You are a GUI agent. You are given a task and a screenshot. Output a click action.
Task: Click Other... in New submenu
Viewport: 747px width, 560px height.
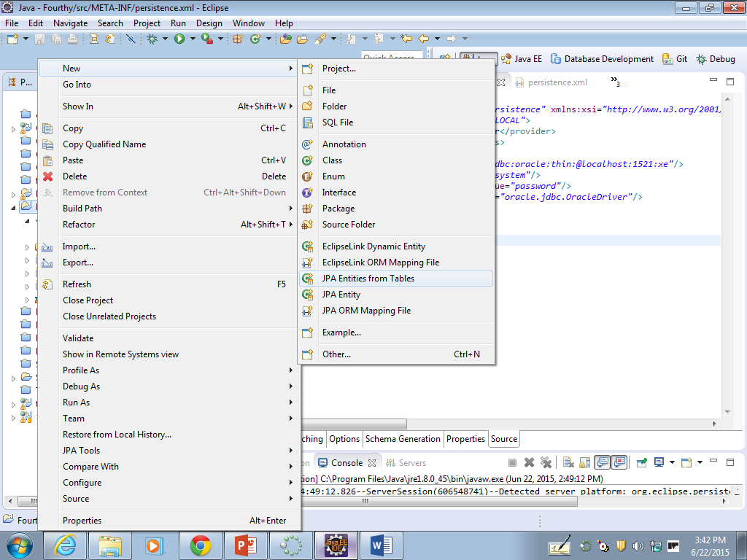pyautogui.click(x=336, y=354)
